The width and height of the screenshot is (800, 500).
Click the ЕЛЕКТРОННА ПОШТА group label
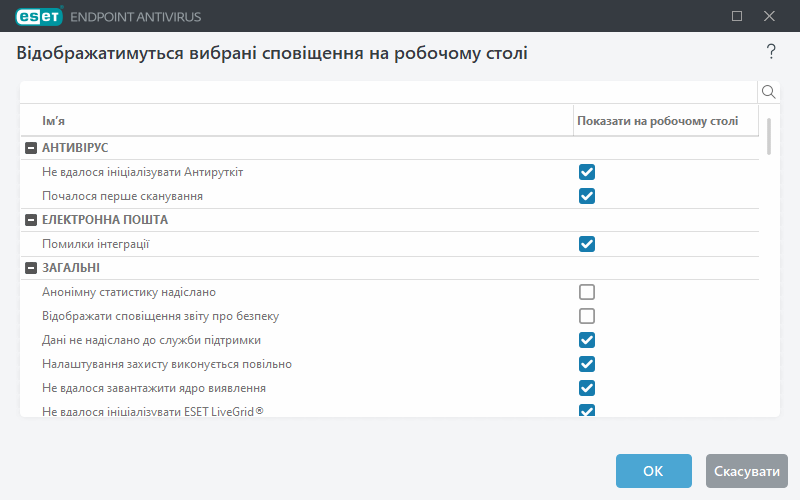[x=105, y=220]
